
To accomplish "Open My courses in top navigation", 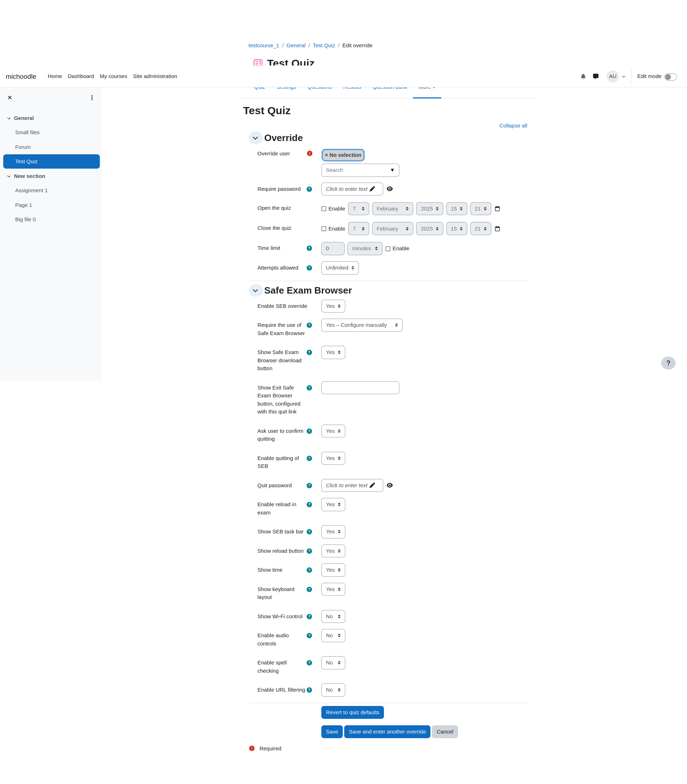I will pyautogui.click(x=113, y=76).
